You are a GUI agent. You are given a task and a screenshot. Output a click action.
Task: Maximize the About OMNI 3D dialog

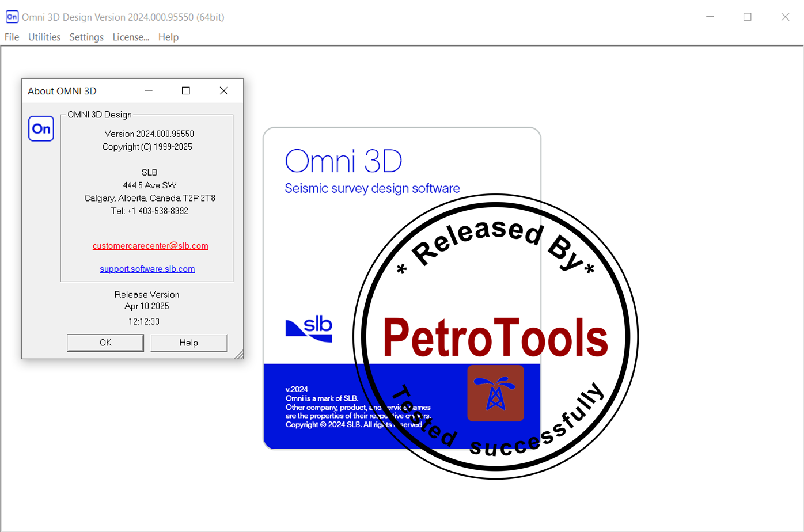tap(186, 91)
